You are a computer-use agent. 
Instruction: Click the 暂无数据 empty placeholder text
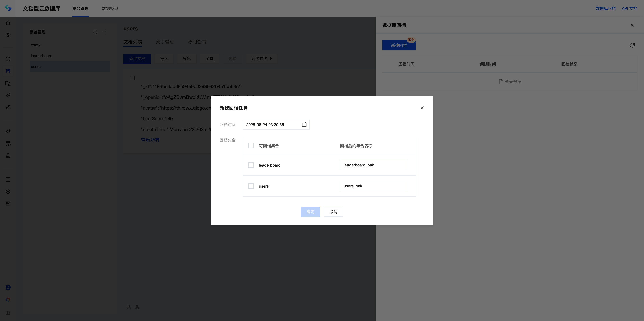pos(513,82)
